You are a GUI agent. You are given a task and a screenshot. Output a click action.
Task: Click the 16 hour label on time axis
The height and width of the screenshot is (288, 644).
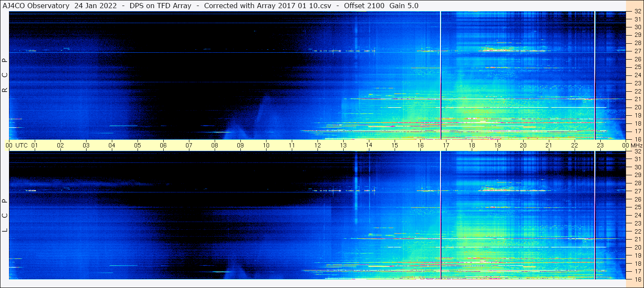[420, 145]
